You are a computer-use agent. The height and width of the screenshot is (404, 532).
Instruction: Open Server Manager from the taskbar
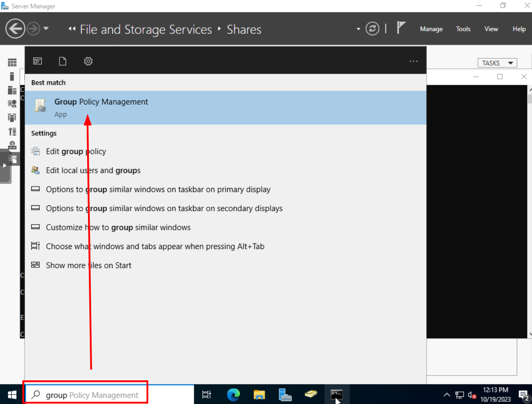tap(285, 394)
